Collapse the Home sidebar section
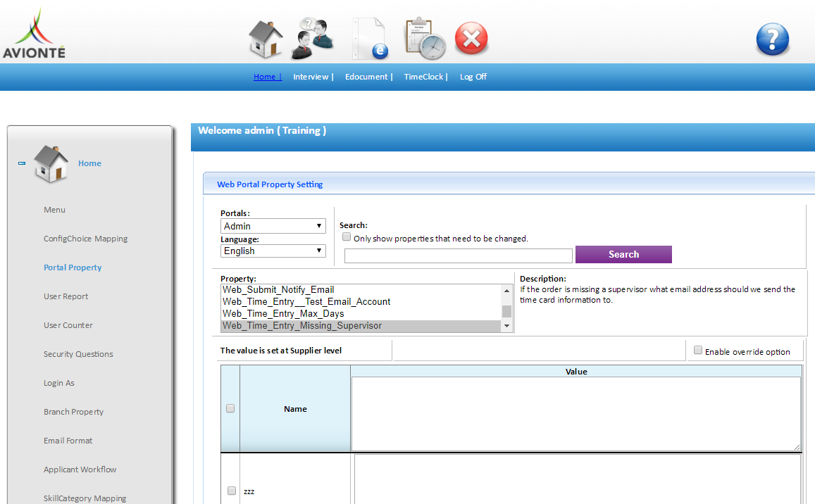This screenshot has height=504, width=815. pos(22,163)
